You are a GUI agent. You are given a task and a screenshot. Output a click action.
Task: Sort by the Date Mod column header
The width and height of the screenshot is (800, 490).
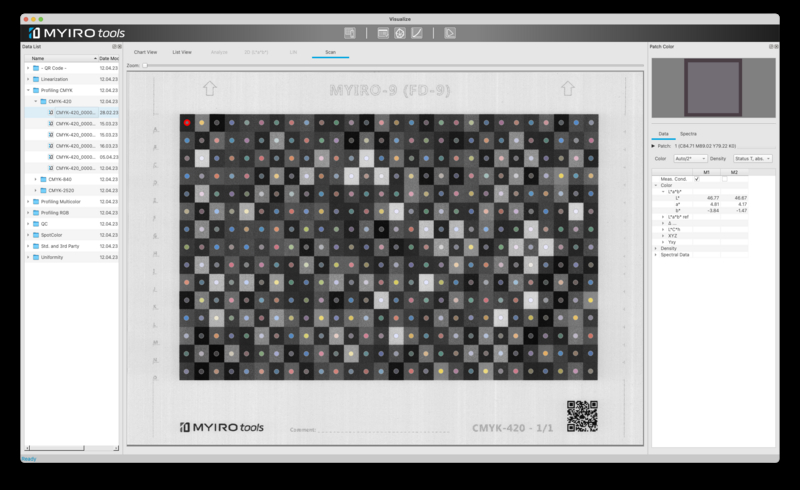coord(109,59)
